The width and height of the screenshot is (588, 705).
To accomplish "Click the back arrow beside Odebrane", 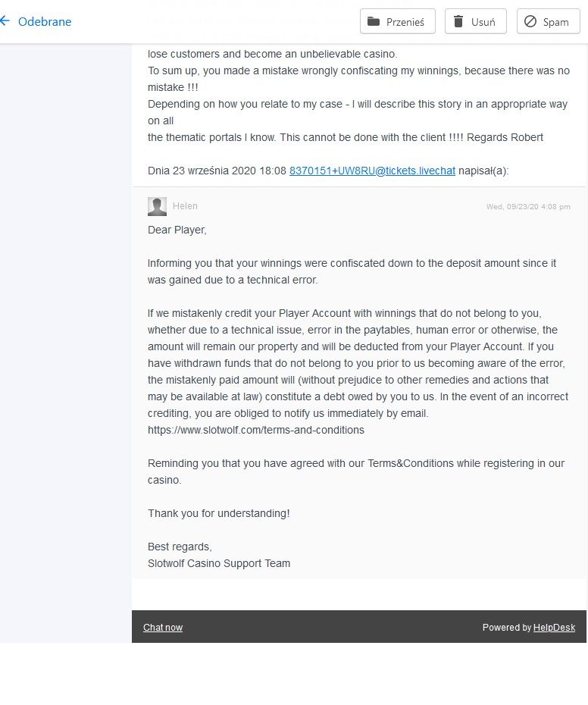I will click(5, 20).
